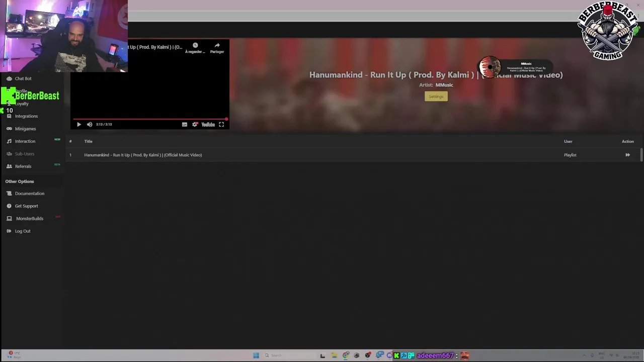Viewport: 644px width, 362px height.
Task: Open the MonsterBuilds link
Action: pos(30,219)
